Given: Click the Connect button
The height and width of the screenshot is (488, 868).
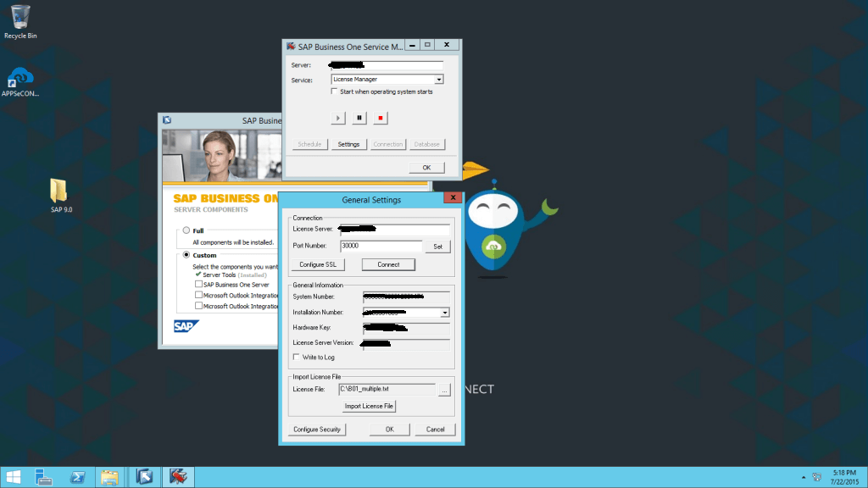Looking at the screenshot, I should [x=388, y=264].
